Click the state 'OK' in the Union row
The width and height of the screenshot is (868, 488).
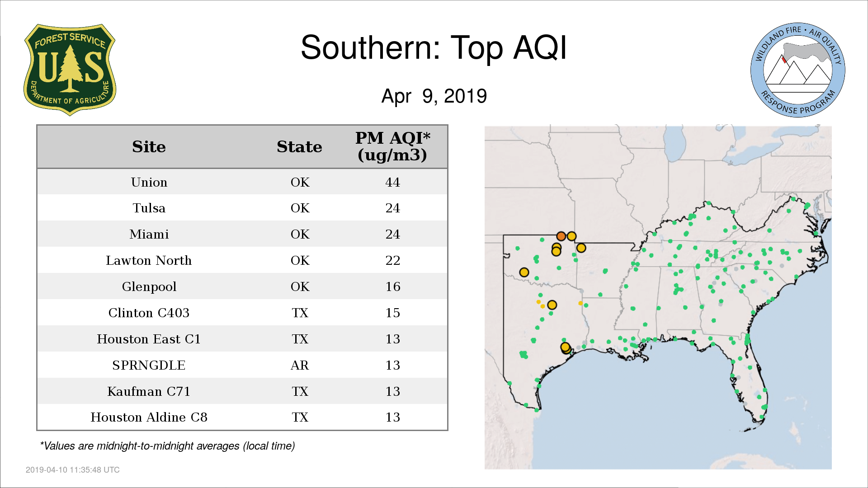(x=300, y=182)
